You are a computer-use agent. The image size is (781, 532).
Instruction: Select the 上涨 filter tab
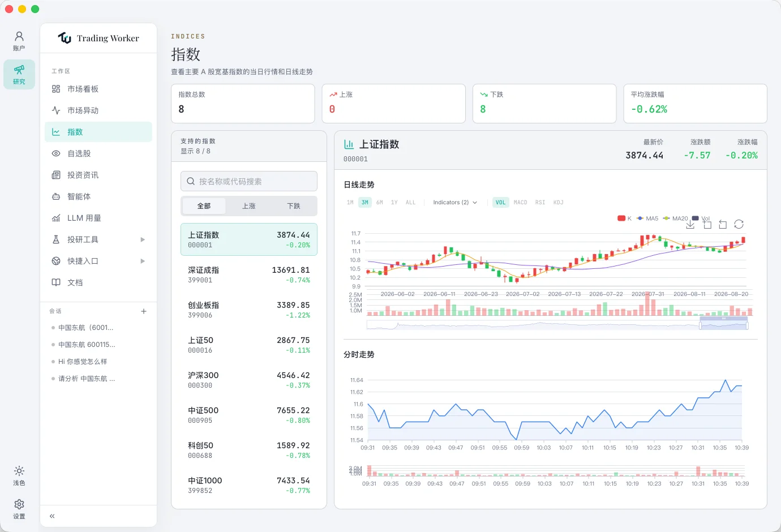tap(249, 206)
